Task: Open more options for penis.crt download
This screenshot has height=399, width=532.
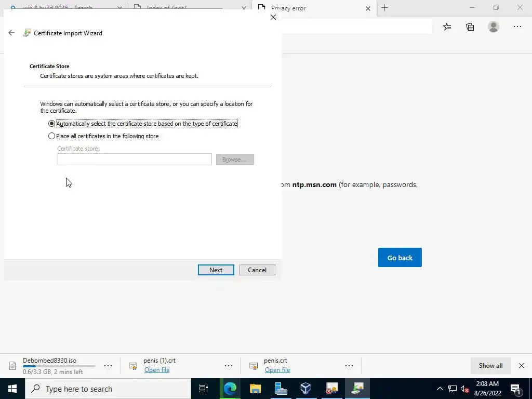Action: (x=349, y=366)
